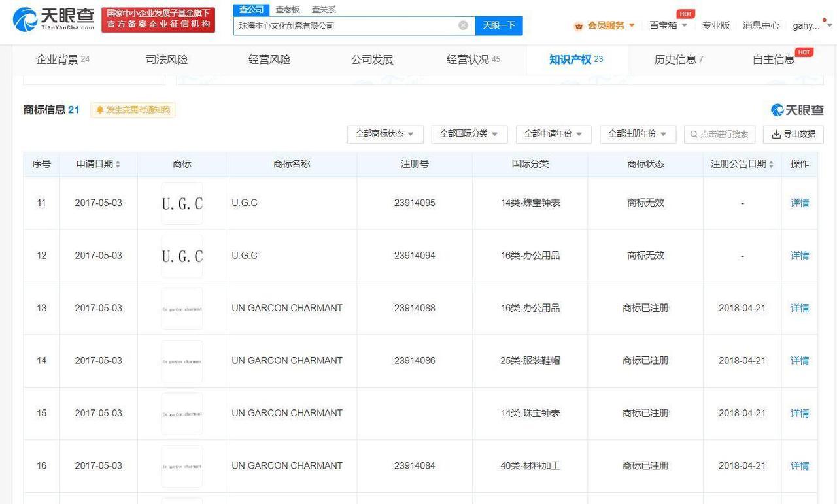Open trademark image in row 14
This screenshot has width=837, height=504.
pyautogui.click(x=182, y=361)
